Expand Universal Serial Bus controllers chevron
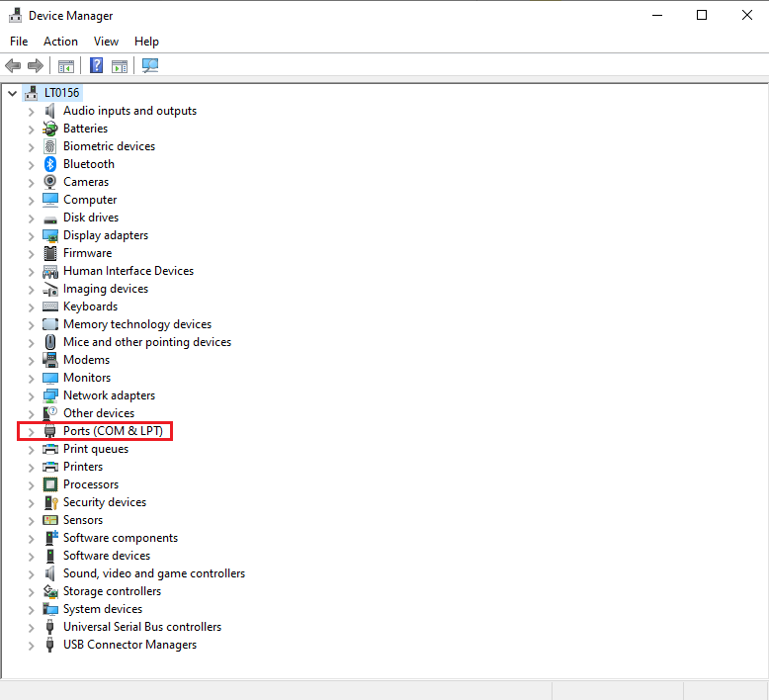This screenshot has width=769, height=700. 31,628
